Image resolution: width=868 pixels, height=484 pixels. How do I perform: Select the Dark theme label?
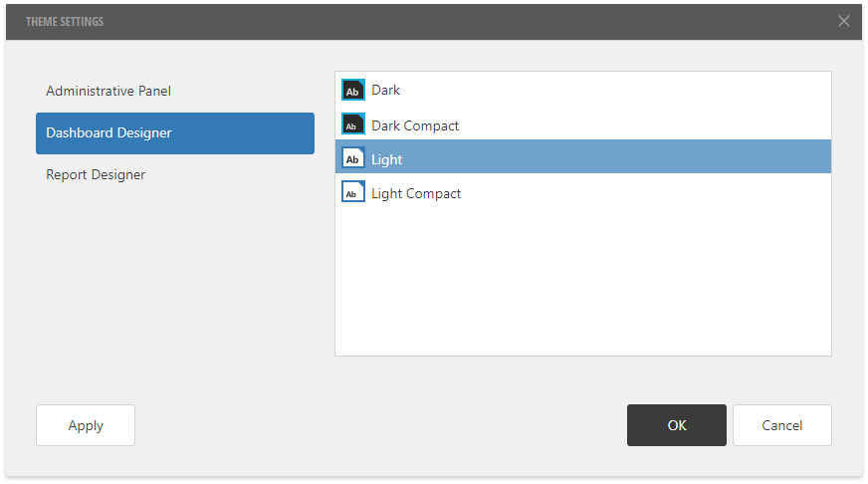(385, 90)
